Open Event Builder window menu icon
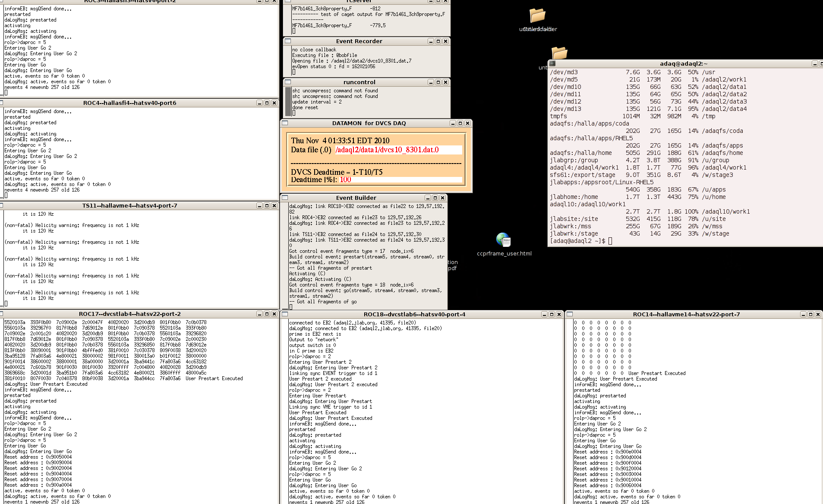Viewport: 823px width, 504px height. point(285,198)
